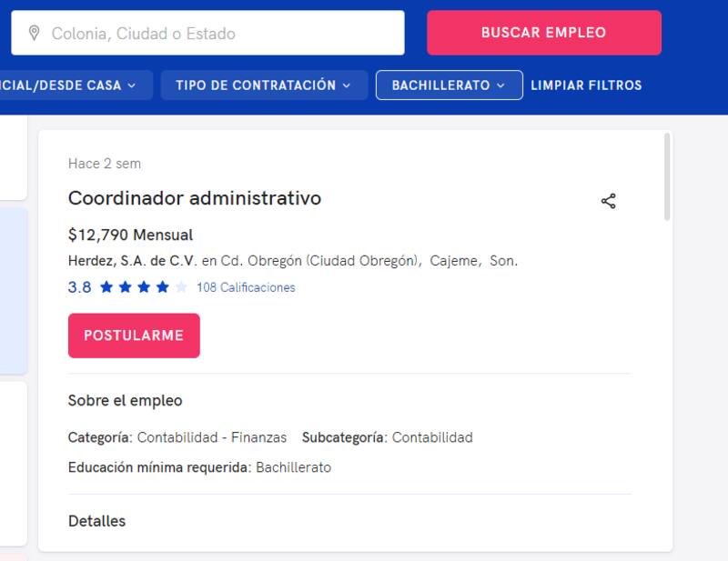Click Limpiar Filtros to reset filters
Viewport: 728px width, 561px height.
click(586, 85)
